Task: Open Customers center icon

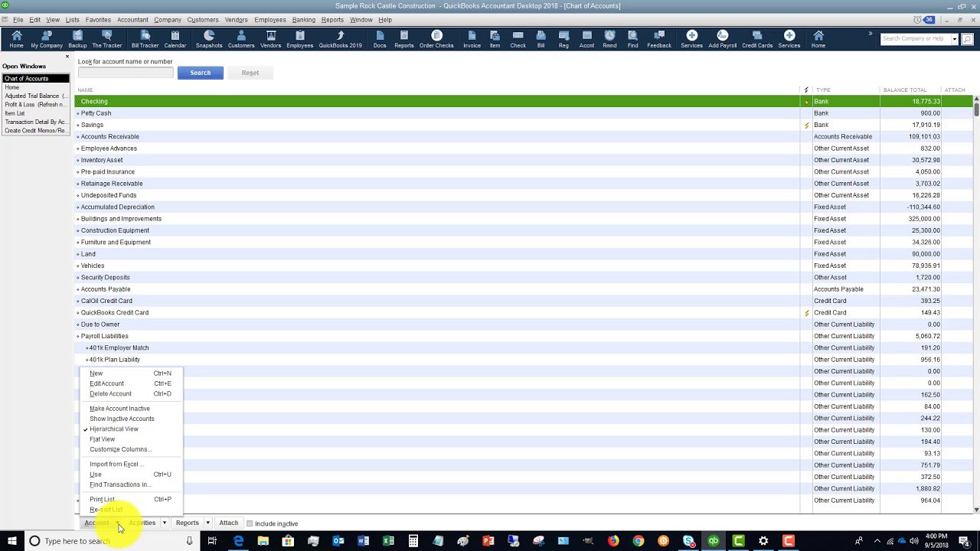Action: click(x=241, y=39)
